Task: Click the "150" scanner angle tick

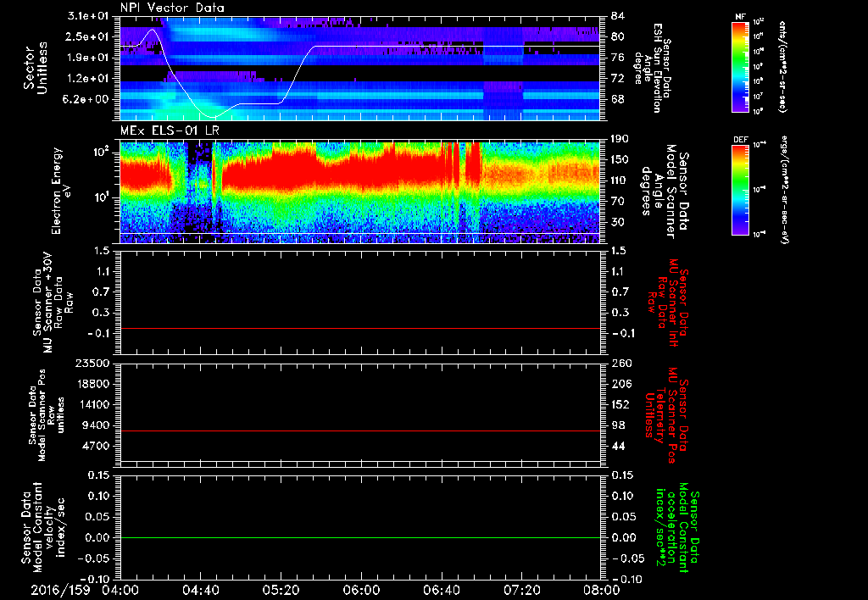Action: coord(620,160)
